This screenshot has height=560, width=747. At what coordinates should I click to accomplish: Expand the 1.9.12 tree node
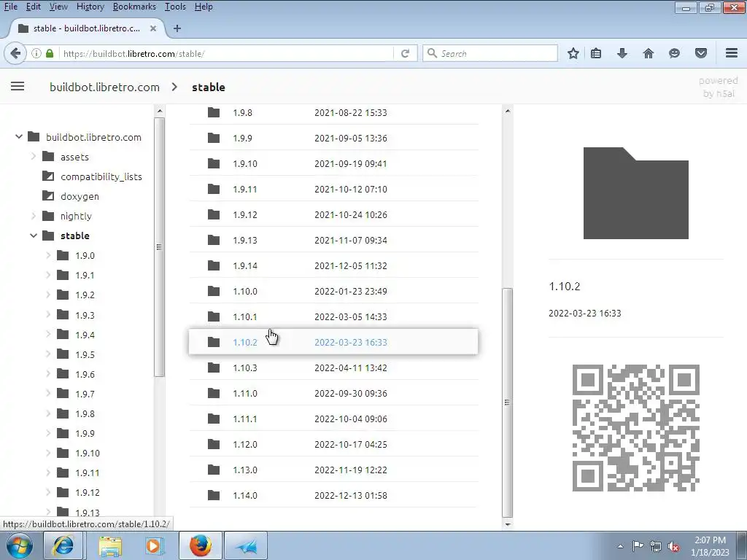tap(48, 492)
